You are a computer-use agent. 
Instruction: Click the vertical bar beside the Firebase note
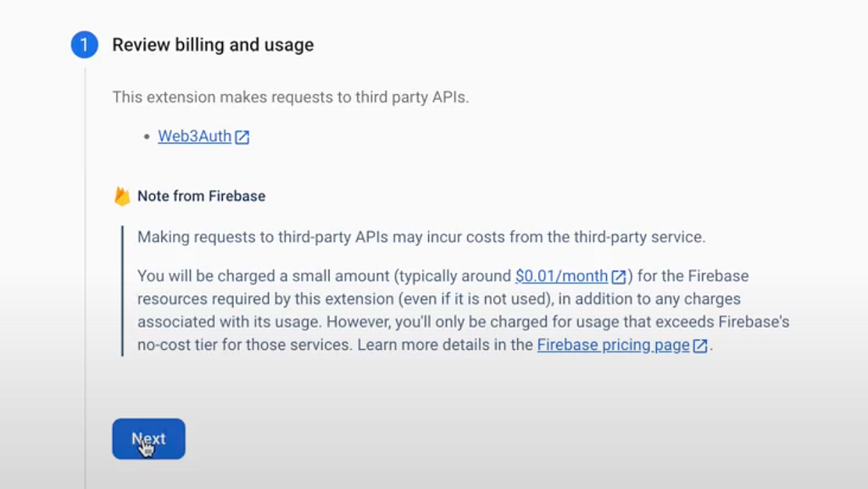tap(122, 291)
